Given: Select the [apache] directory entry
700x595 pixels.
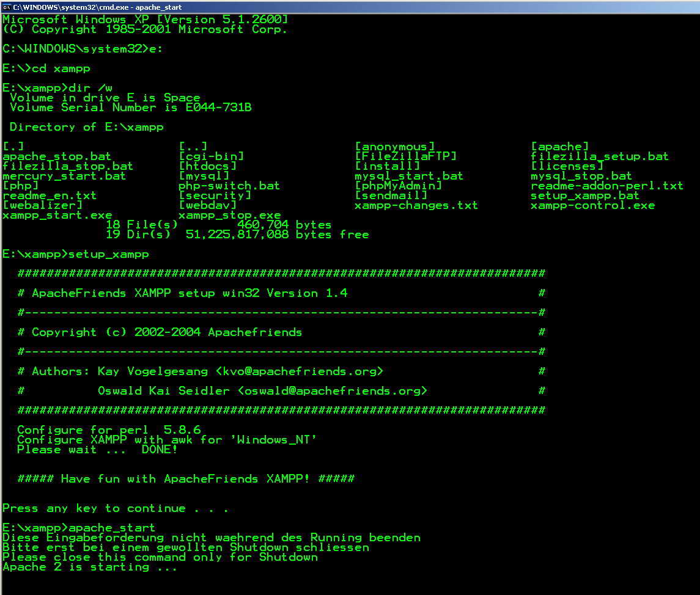Looking at the screenshot, I should (559, 147).
